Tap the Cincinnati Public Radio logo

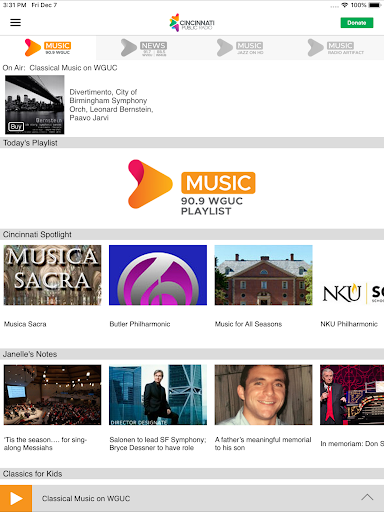(192, 23)
